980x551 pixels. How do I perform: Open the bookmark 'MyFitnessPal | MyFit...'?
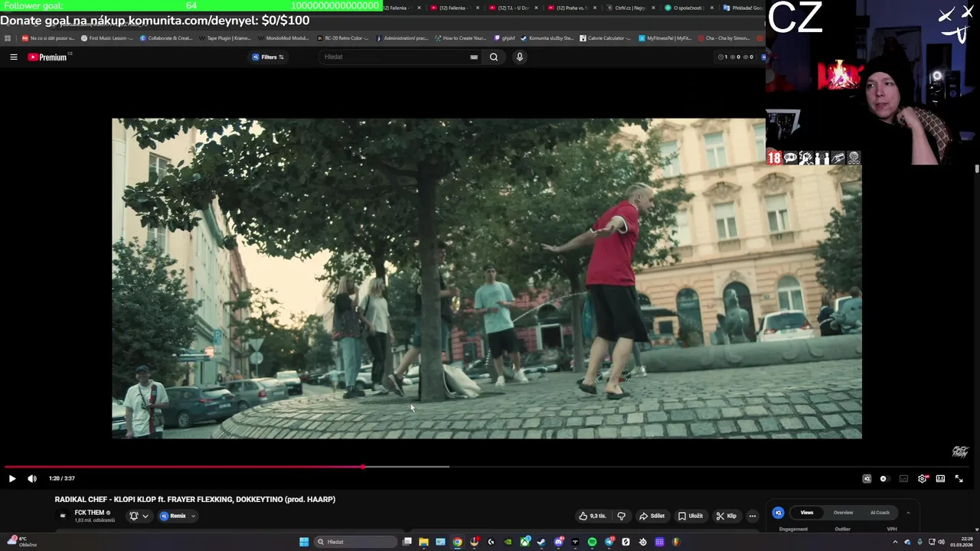pyautogui.click(x=665, y=37)
